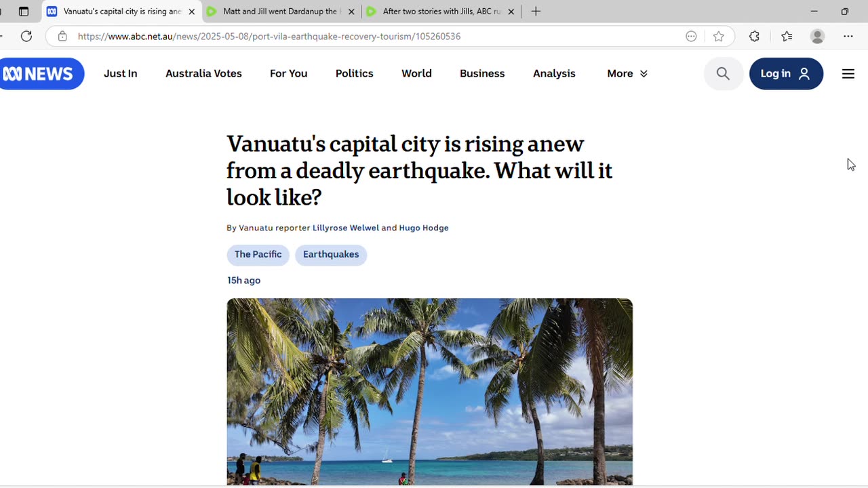
Task: Click the ABC News logo
Action: click(41, 74)
